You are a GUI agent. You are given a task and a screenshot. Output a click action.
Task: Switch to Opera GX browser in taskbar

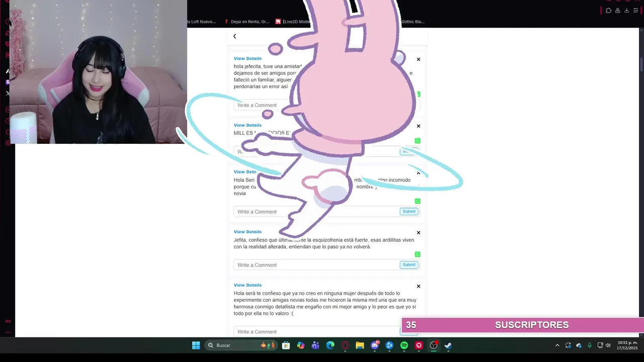click(345, 345)
